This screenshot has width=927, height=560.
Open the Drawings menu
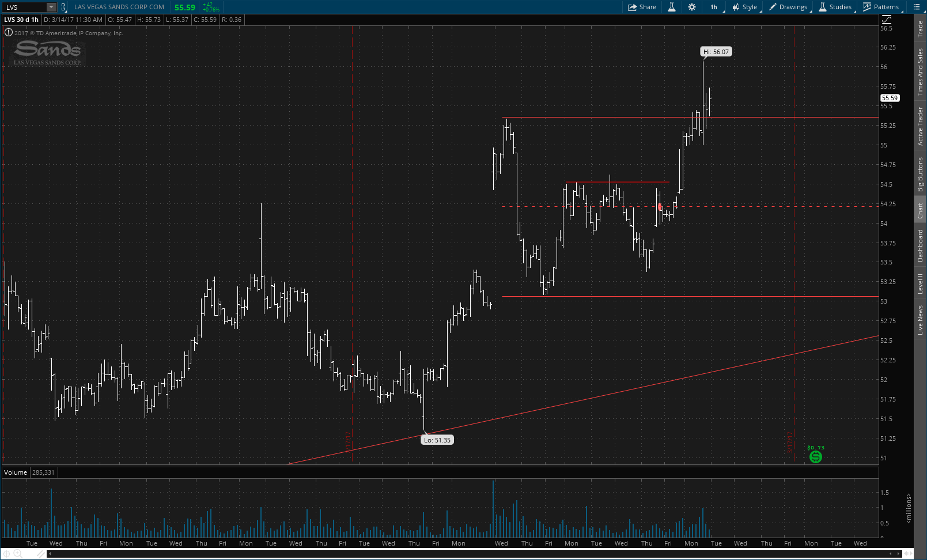pyautogui.click(x=788, y=7)
